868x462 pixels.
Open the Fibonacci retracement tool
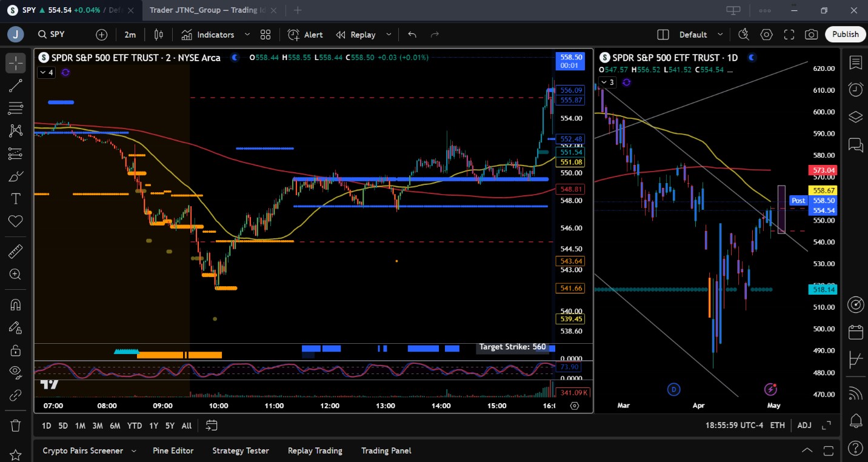click(x=16, y=109)
